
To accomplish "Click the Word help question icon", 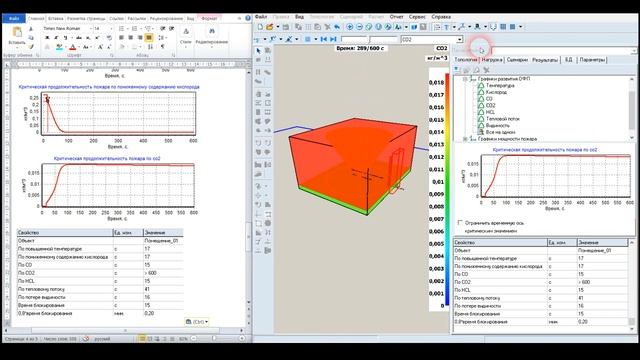I will point(248,18).
